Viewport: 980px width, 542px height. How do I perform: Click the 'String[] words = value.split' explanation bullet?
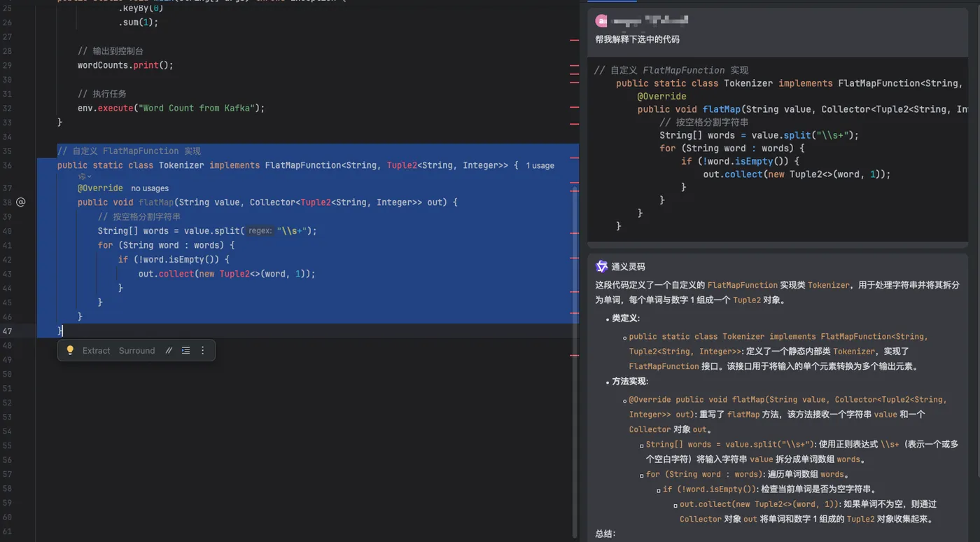tap(801, 452)
